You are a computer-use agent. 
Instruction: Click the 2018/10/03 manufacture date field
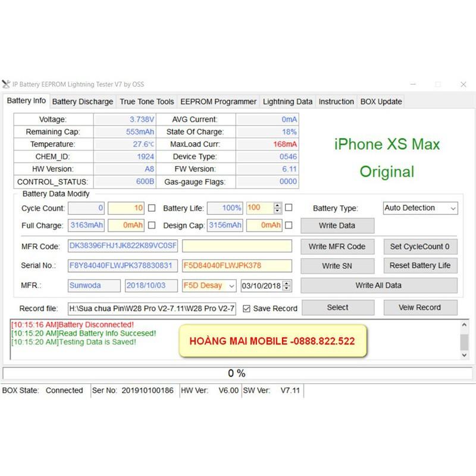coord(151,286)
